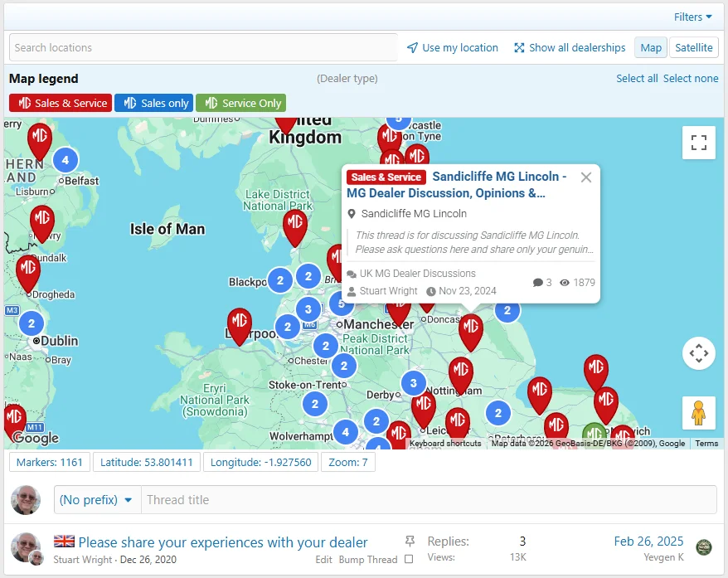Viewport: 728px width, 578px height.
Task: Click the sticky pin icon
Action: click(410, 541)
